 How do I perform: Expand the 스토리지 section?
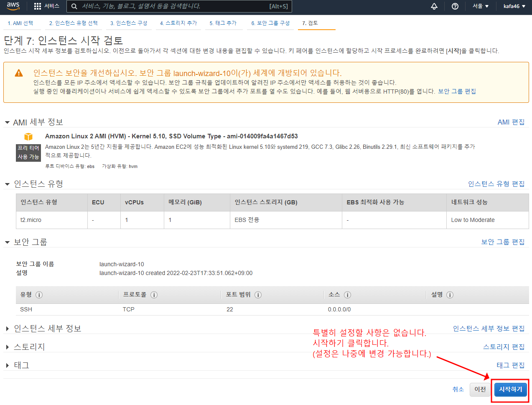point(7,347)
